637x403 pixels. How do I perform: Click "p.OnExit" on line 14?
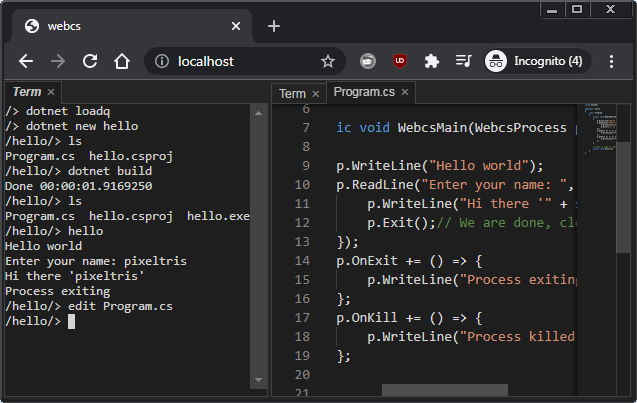(x=367, y=261)
